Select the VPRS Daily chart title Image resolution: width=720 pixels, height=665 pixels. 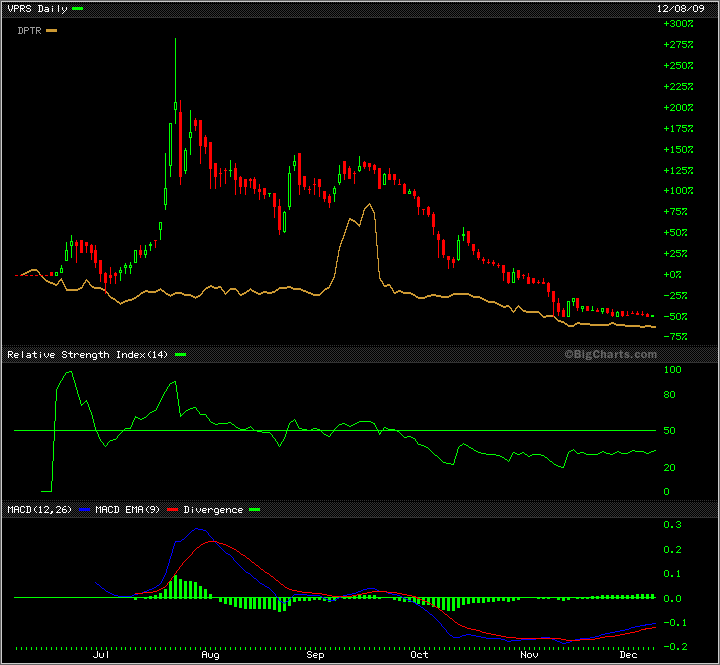point(37,8)
